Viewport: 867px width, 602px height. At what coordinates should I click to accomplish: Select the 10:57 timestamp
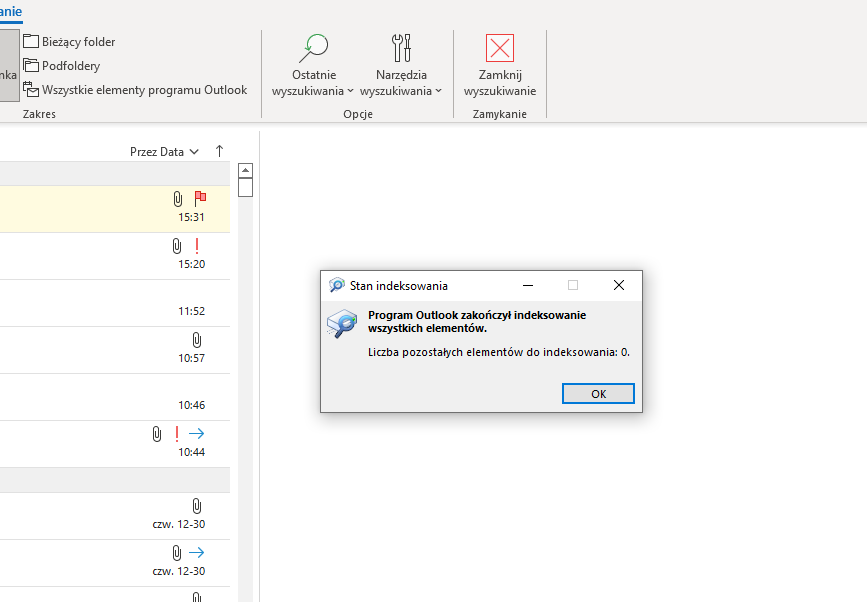(191, 358)
